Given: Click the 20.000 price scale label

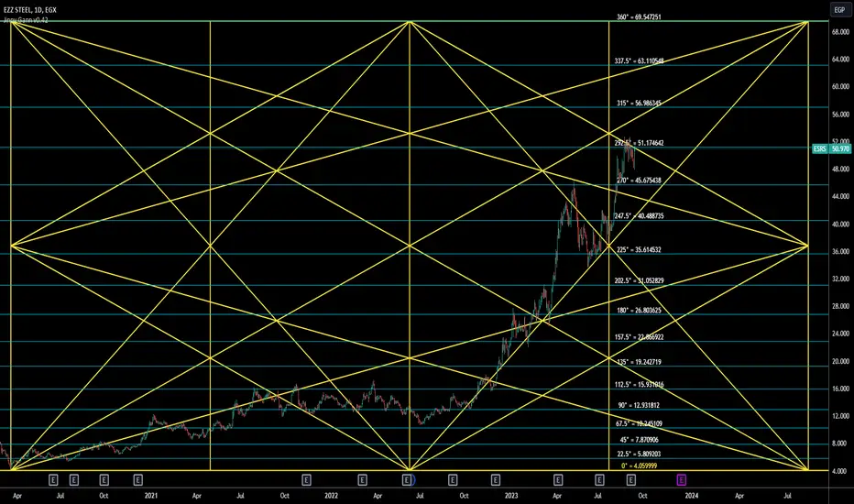Looking at the screenshot, I should point(840,361).
